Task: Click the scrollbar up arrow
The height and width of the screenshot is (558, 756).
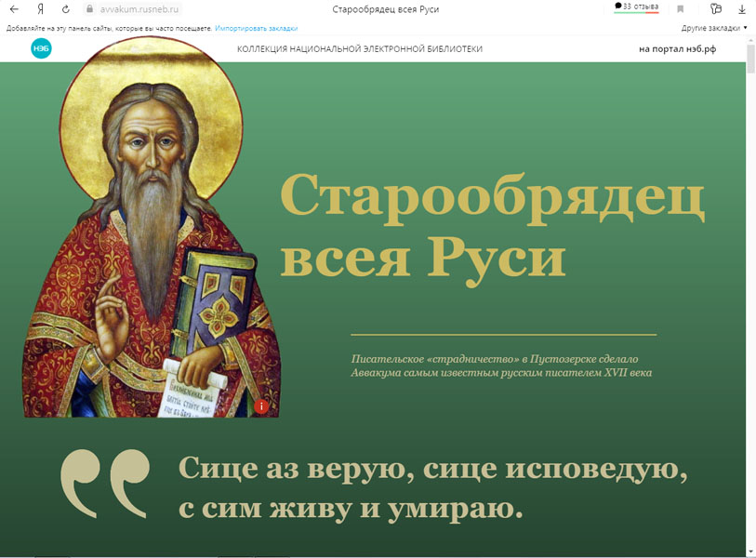Action: [x=749, y=41]
